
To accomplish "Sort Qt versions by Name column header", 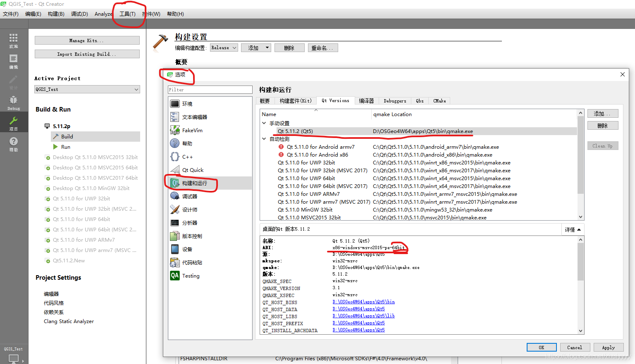I will (x=316, y=114).
